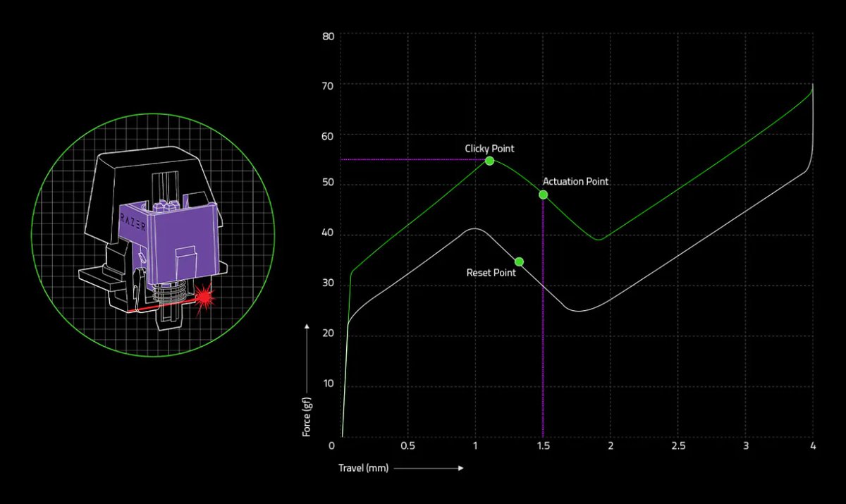Viewport: 846px width, 504px height.
Task: Click the 50 value on the force axis
Action: tap(327, 185)
